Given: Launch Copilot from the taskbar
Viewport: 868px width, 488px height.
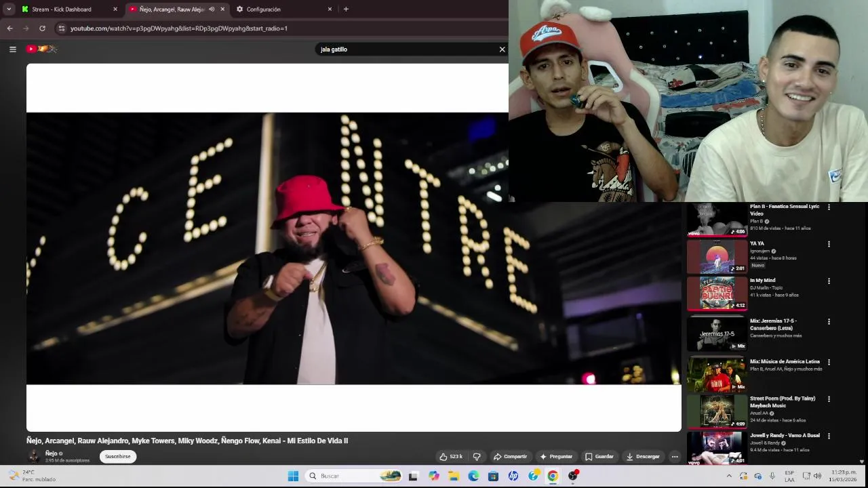Looking at the screenshot, I should 434,476.
